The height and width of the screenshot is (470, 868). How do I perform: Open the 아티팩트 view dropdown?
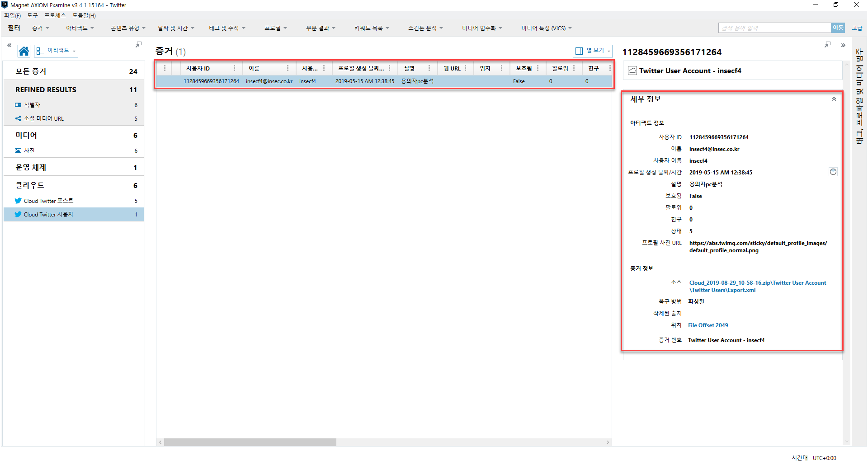(x=56, y=51)
